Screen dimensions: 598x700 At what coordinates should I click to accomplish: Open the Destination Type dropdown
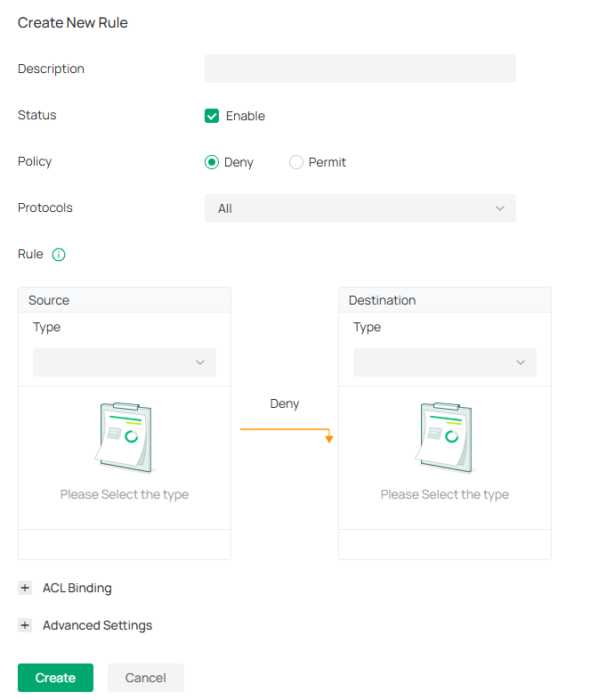tap(444, 362)
